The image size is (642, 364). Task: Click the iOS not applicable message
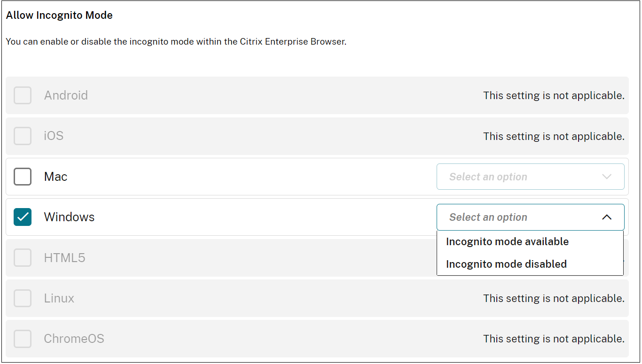click(x=554, y=136)
